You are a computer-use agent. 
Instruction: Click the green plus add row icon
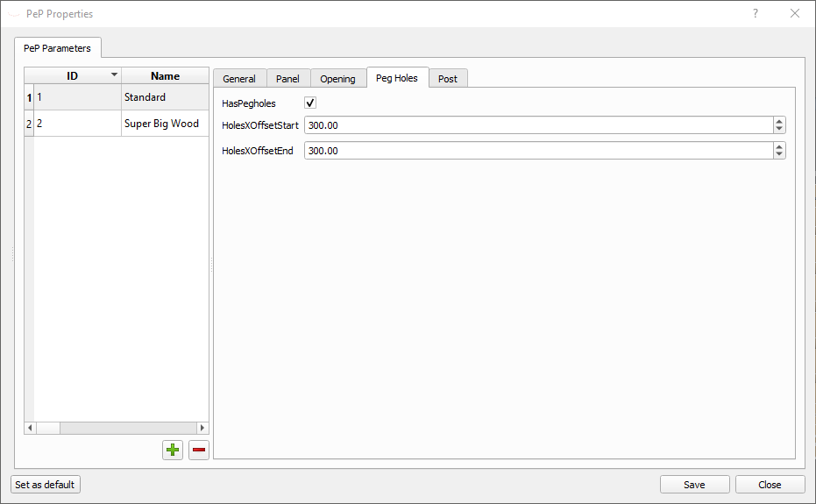(173, 451)
